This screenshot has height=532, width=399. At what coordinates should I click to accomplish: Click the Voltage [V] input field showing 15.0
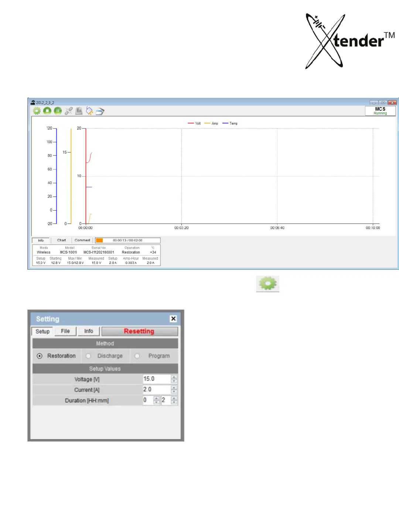[157, 379]
